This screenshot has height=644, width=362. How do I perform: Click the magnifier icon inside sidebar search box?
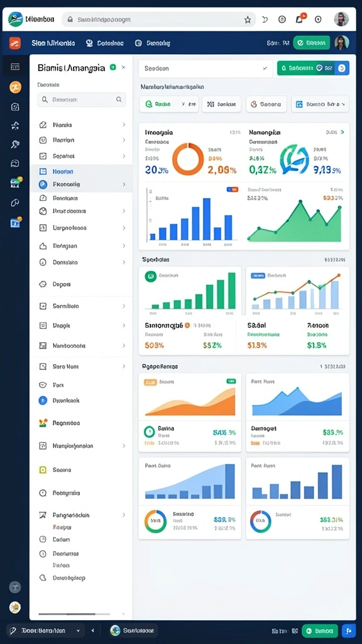point(119,99)
